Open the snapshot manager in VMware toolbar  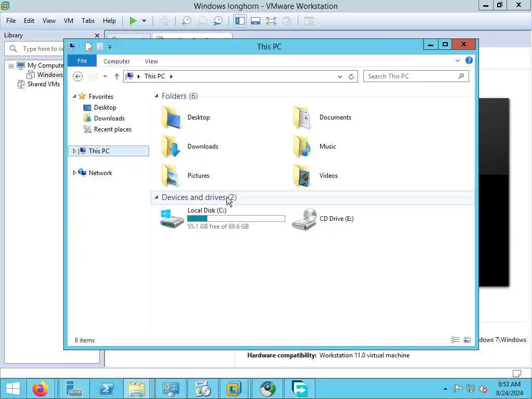point(218,21)
